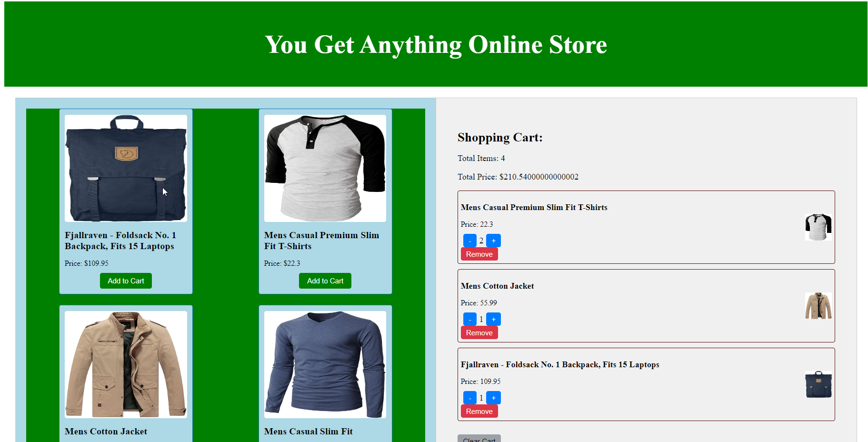Click the You Get Anything Online Store header
Viewport: 868px width, 442px height.
click(x=436, y=45)
